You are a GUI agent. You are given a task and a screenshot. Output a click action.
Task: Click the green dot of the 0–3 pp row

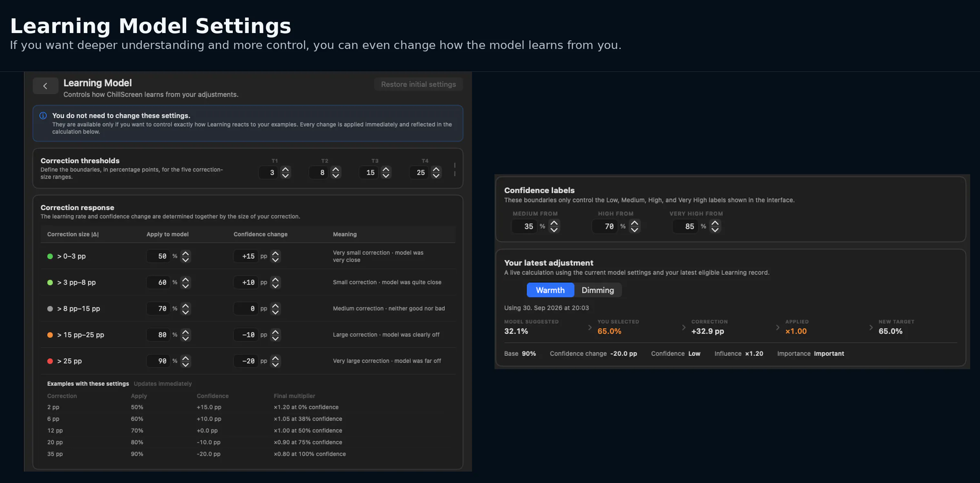(50, 256)
